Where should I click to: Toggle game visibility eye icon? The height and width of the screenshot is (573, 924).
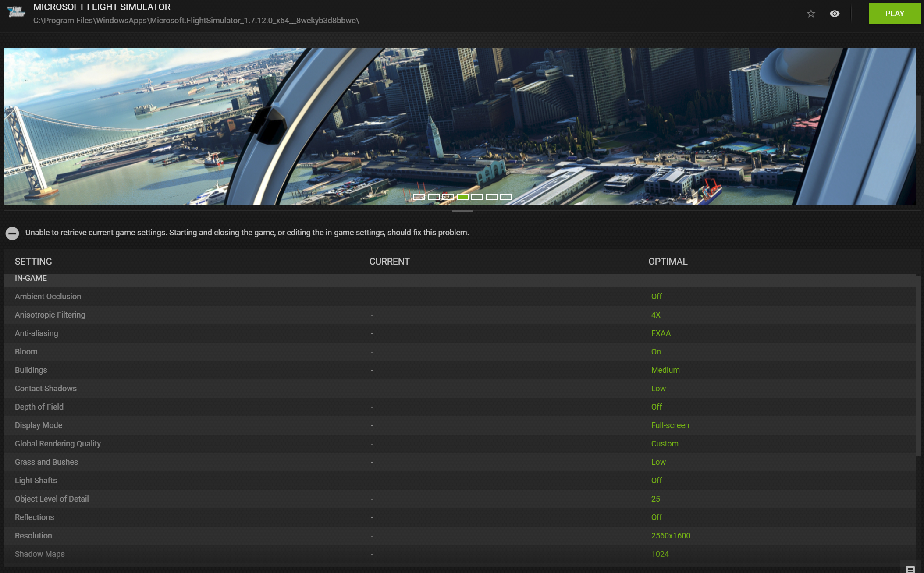point(835,14)
